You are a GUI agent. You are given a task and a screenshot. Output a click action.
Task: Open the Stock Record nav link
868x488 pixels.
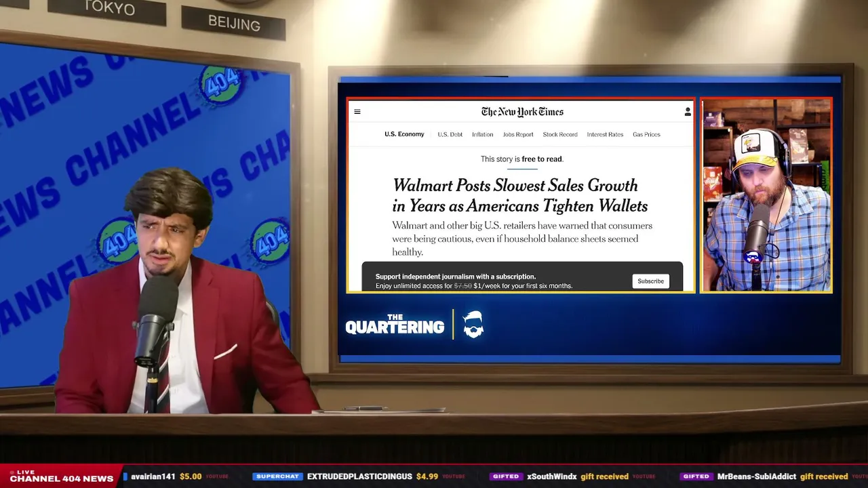(x=560, y=134)
